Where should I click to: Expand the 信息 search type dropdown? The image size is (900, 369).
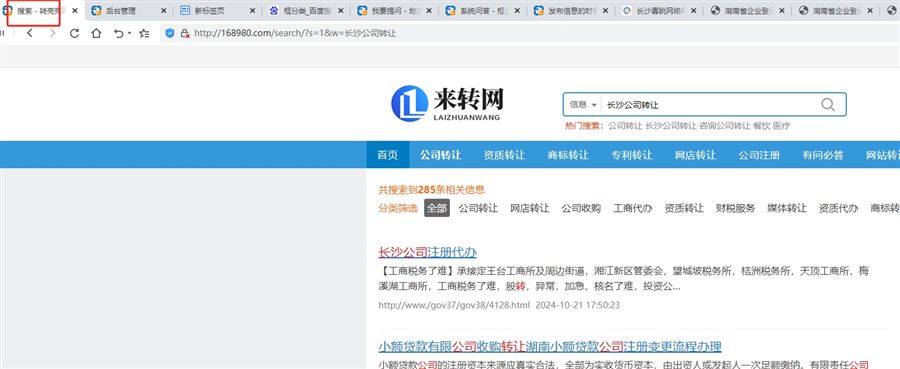click(583, 105)
